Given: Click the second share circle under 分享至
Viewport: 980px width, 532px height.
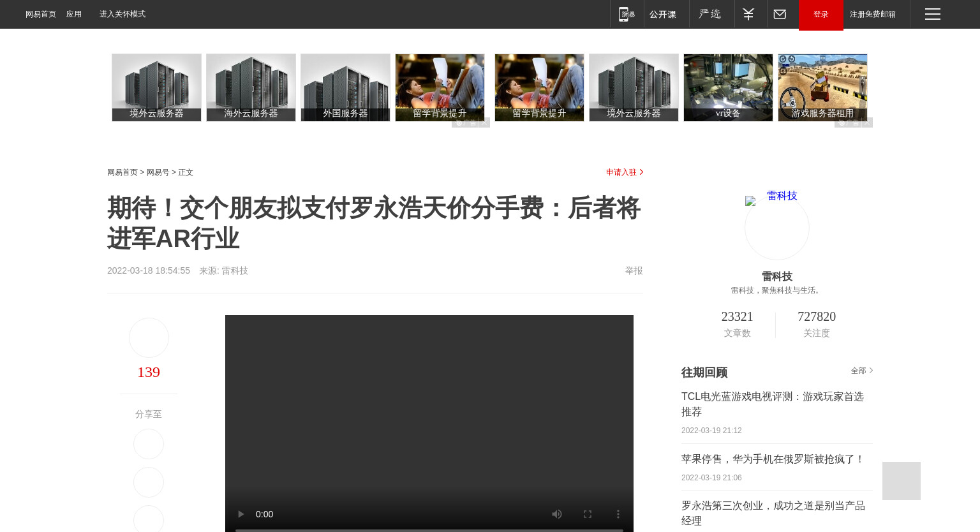Looking at the screenshot, I should (x=149, y=482).
